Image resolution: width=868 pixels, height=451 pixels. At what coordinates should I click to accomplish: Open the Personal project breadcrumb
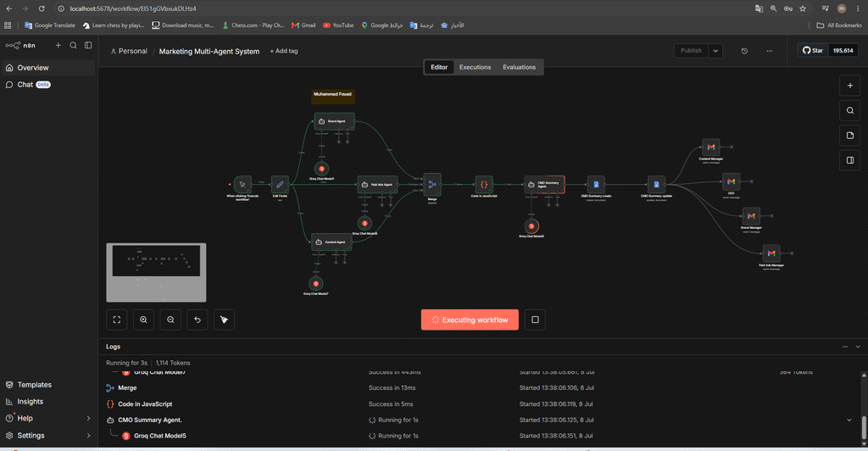click(x=129, y=51)
